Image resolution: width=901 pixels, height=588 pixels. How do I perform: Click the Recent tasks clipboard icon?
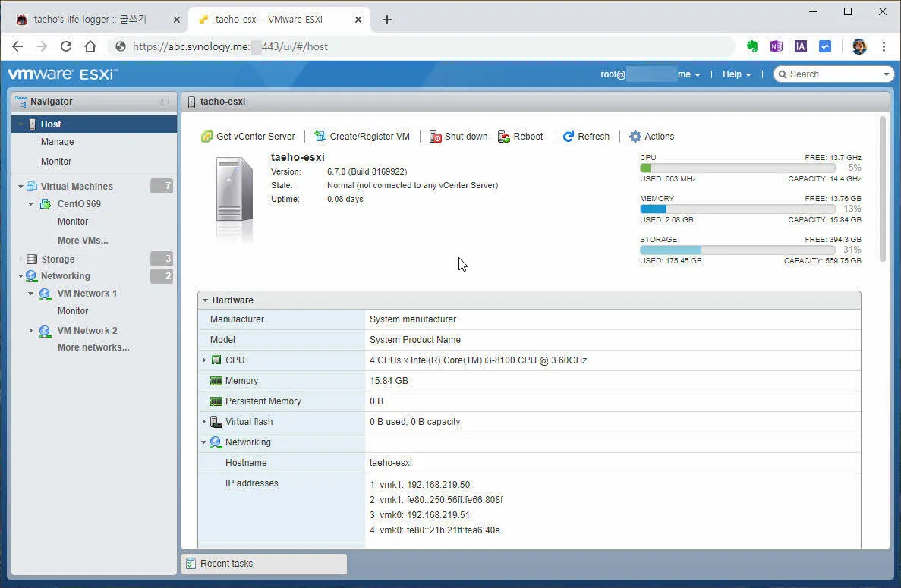[x=191, y=564]
